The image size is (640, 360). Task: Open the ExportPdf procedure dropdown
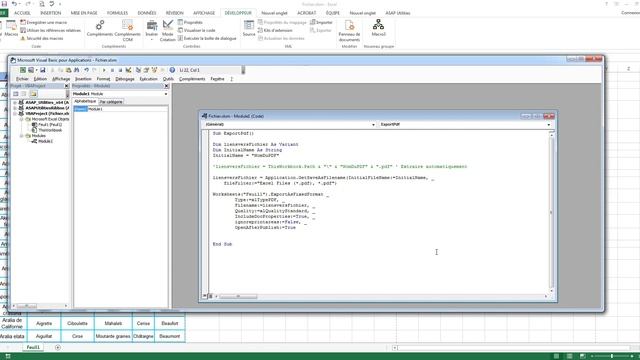[549, 124]
